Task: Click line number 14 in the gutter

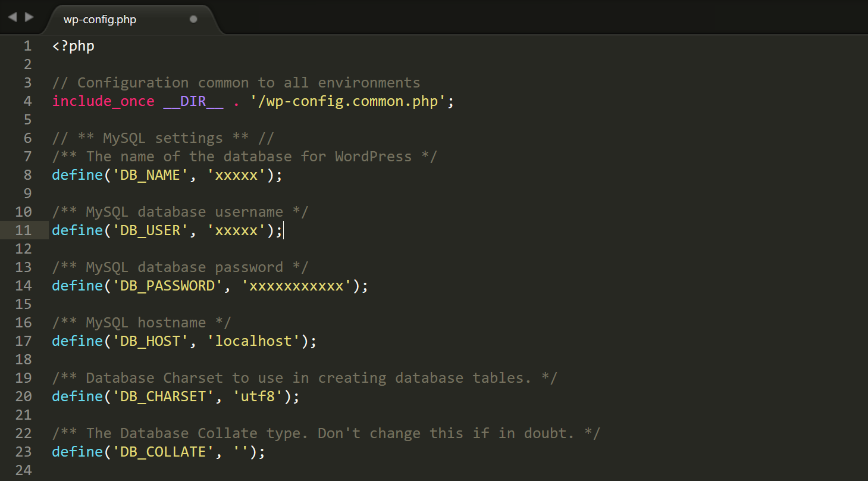Action: 23,285
